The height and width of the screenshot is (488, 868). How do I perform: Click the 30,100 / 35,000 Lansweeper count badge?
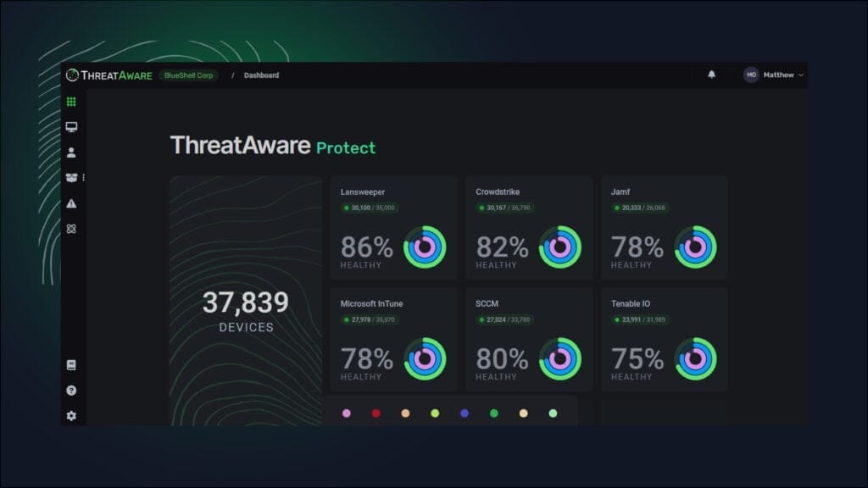tap(369, 208)
